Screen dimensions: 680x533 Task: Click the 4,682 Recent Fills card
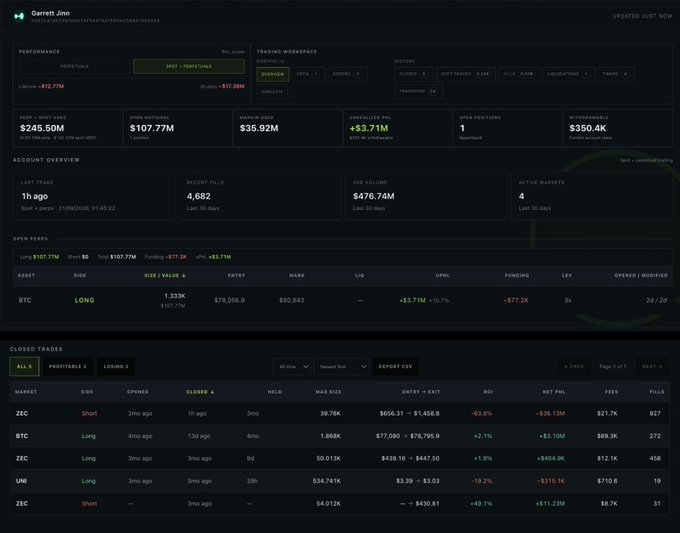pyautogui.click(x=260, y=196)
